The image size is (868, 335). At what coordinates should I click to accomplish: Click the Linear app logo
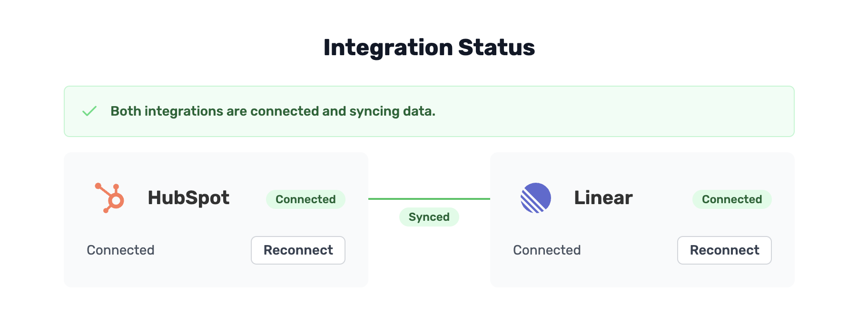point(536,197)
